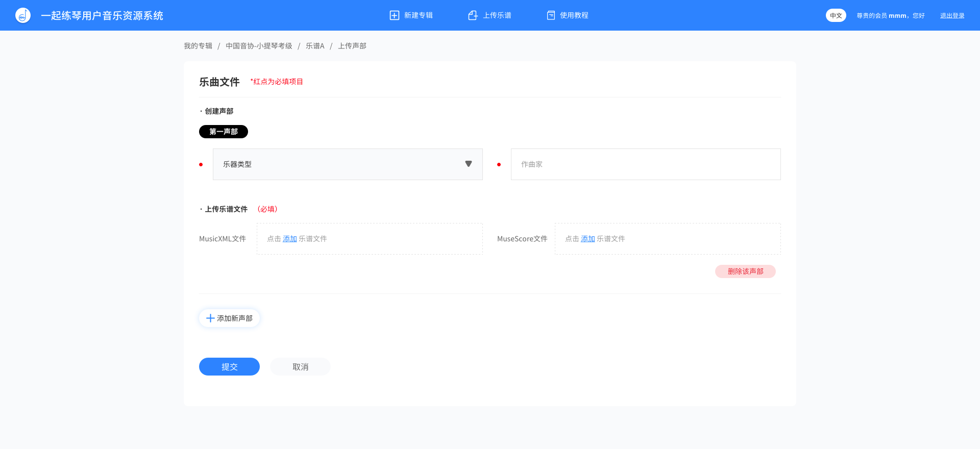The width and height of the screenshot is (980, 449).
Task: Click the 乐曲文件 heading
Action: 219,82
